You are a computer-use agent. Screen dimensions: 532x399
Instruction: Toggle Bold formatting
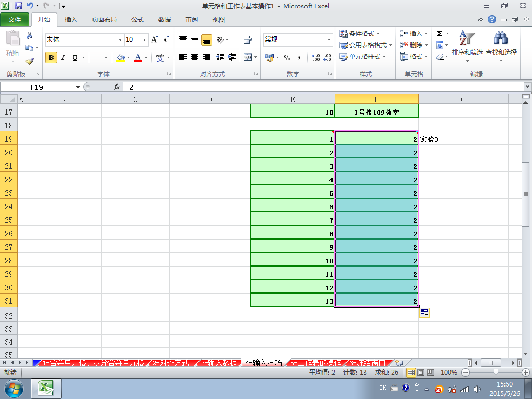point(51,58)
